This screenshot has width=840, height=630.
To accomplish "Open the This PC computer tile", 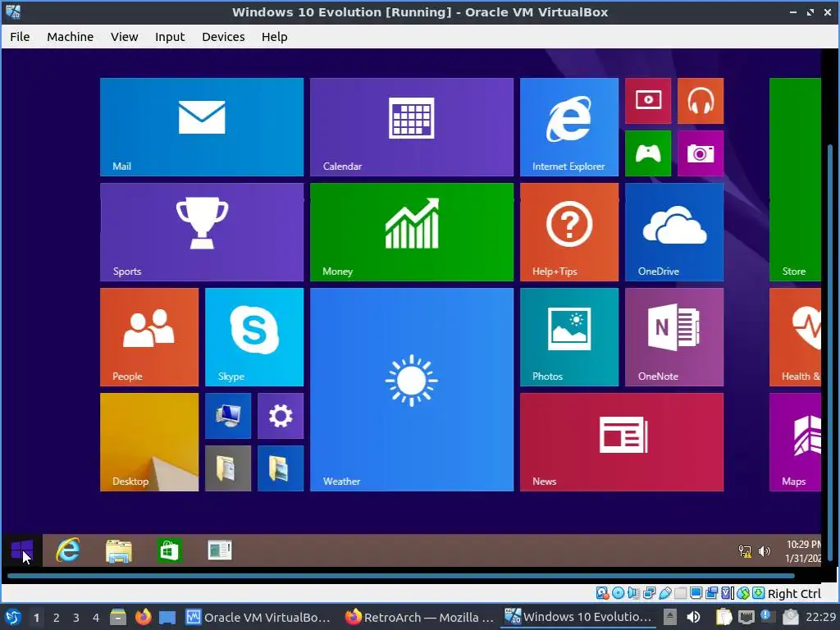I will pyautogui.click(x=228, y=416).
